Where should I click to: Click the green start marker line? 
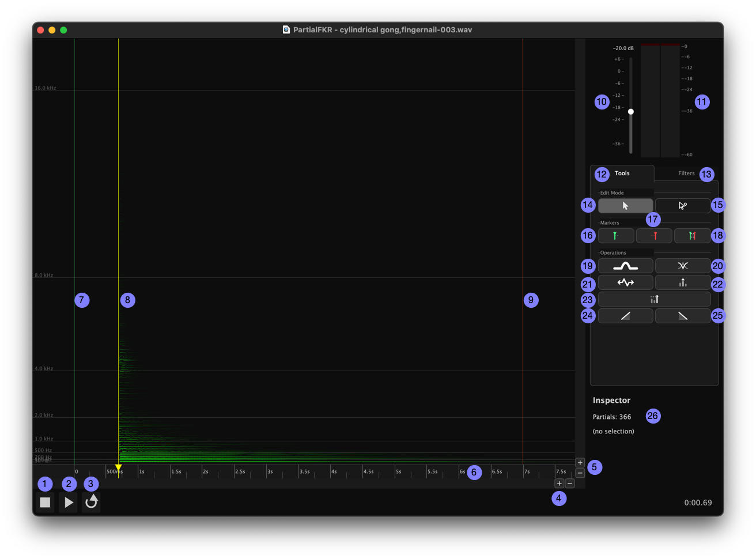74,251
